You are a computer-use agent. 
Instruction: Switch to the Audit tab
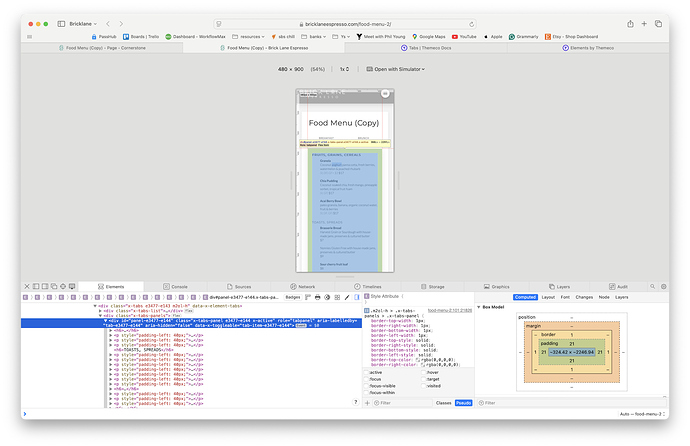click(x=619, y=286)
